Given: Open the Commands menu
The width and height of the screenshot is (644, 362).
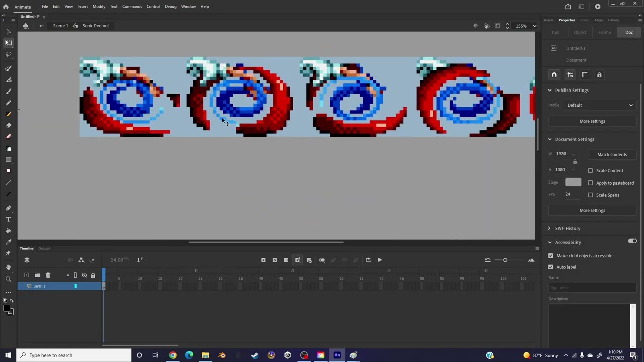Looking at the screenshot, I should 132,7.
